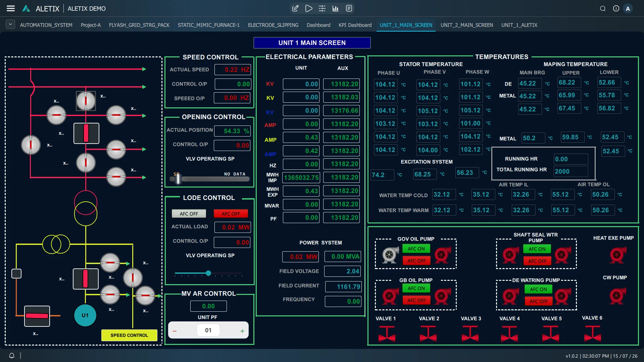Open the document list icon in toolbar

tap(349, 8)
